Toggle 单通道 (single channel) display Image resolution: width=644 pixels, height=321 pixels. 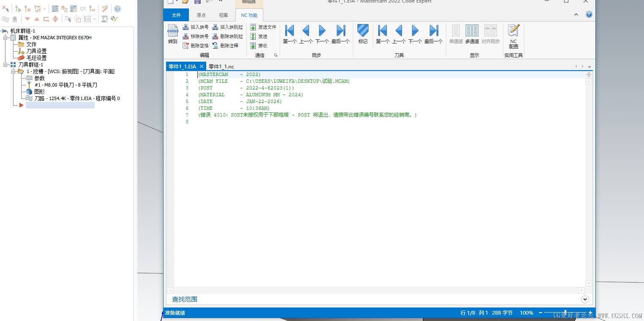click(455, 35)
